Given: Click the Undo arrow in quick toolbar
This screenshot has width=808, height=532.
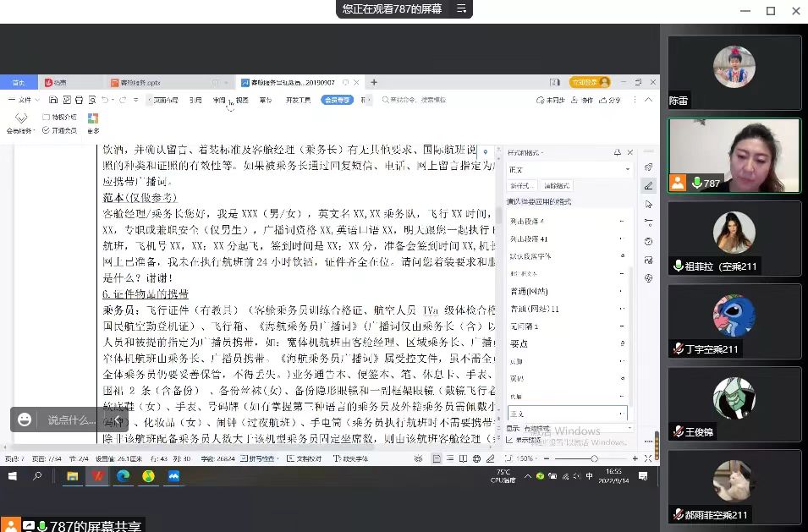Looking at the screenshot, I should (x=104, y=100).
